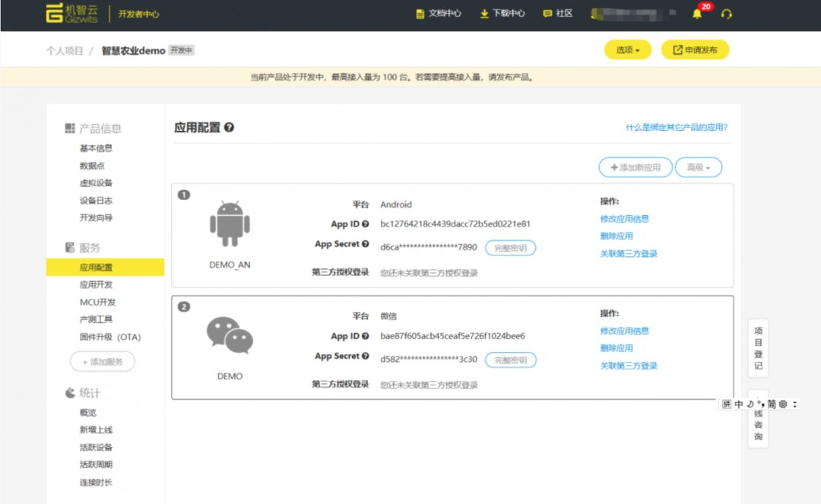Image resolution: width=821 pixels, height=504 pixels.
Task: Open the notification bell showing 20 alerts
Action: [697, 13]
